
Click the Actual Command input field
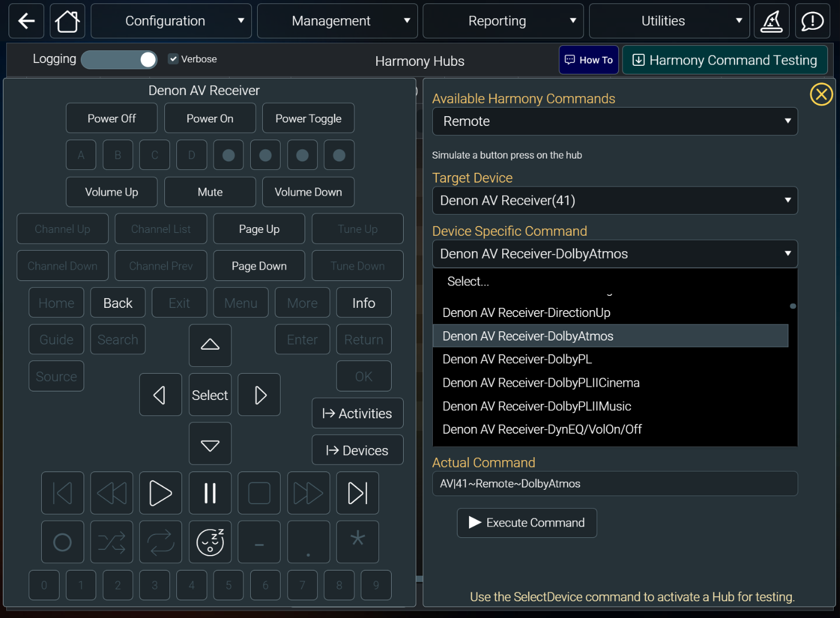coord(615,484)
